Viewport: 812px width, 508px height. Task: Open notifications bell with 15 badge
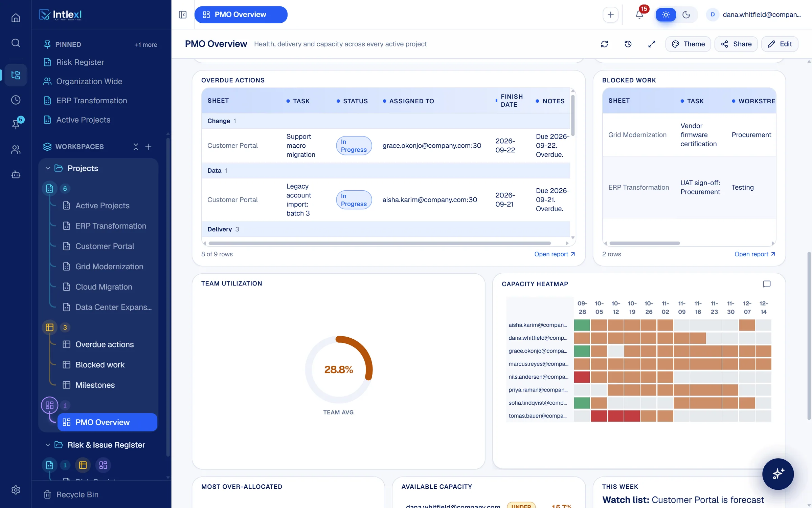point(639,15)
